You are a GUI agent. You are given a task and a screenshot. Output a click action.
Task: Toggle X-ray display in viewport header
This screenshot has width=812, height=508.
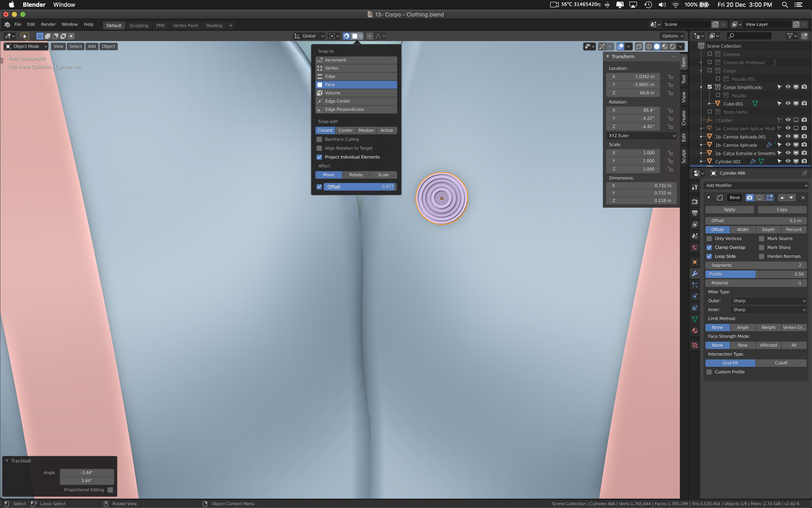pos(639,46)
